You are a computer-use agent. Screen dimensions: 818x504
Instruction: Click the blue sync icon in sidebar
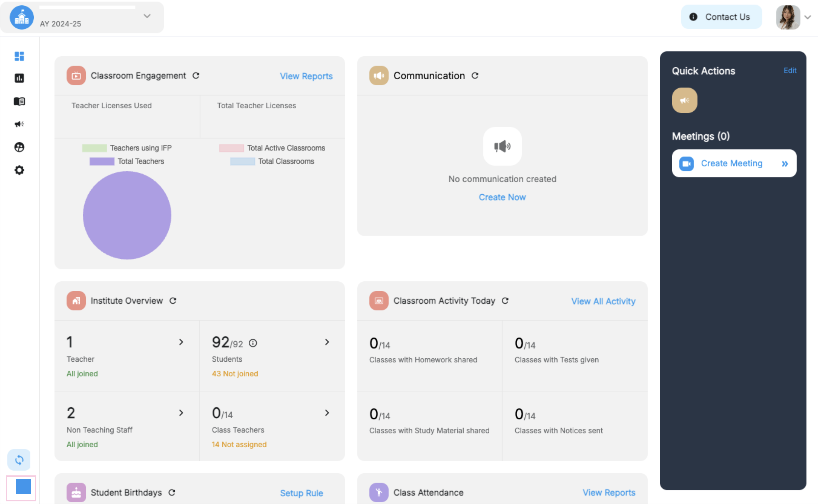click(x=19, y=459)
